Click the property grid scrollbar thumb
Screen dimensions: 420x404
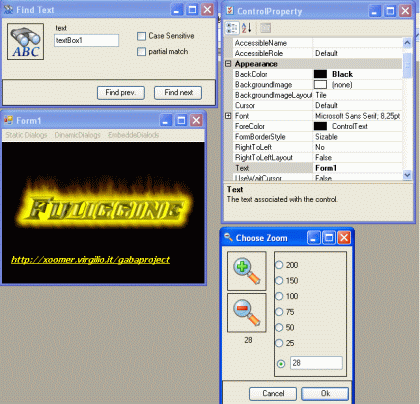(407, 65)
